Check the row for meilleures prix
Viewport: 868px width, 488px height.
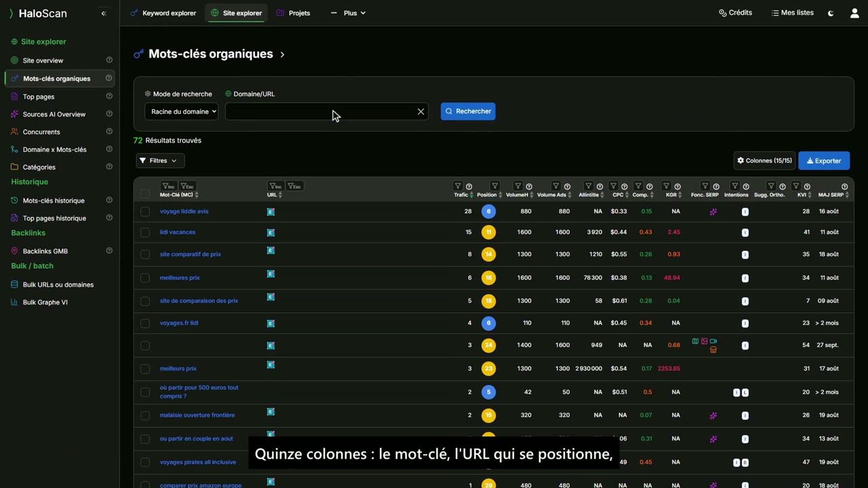pos(145,278)
